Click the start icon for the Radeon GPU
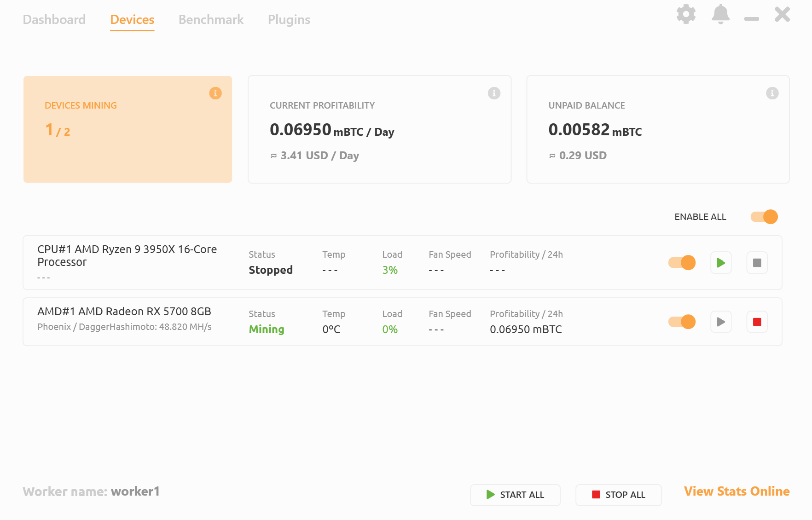Viewport: 812px width, 520px height. (720, 322)
